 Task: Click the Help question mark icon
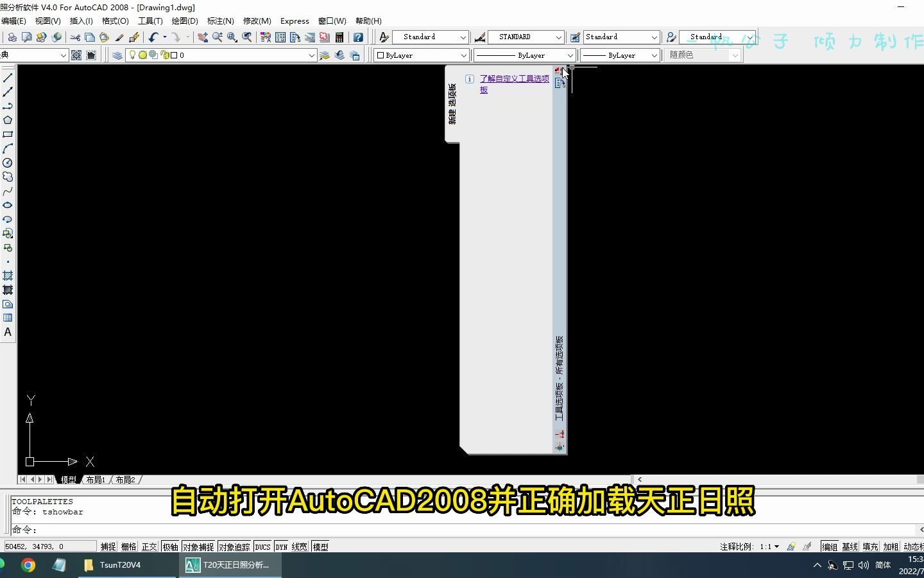click(358, 37)
